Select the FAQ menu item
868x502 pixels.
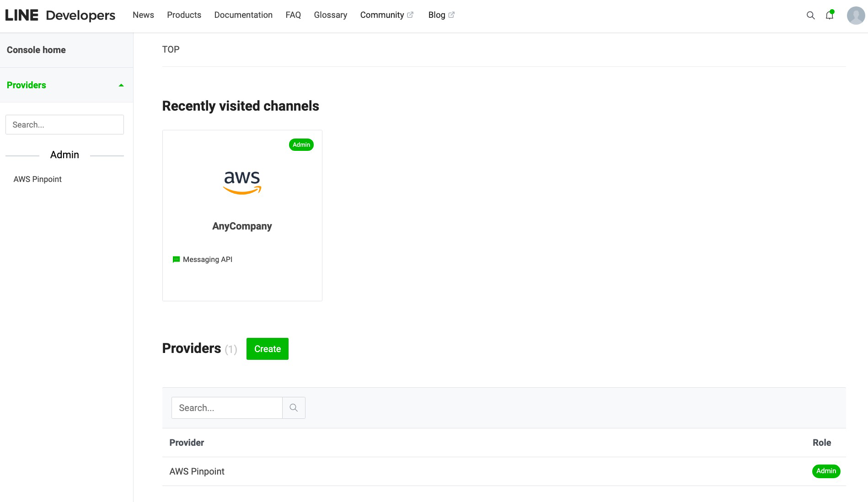click(293, 15)
